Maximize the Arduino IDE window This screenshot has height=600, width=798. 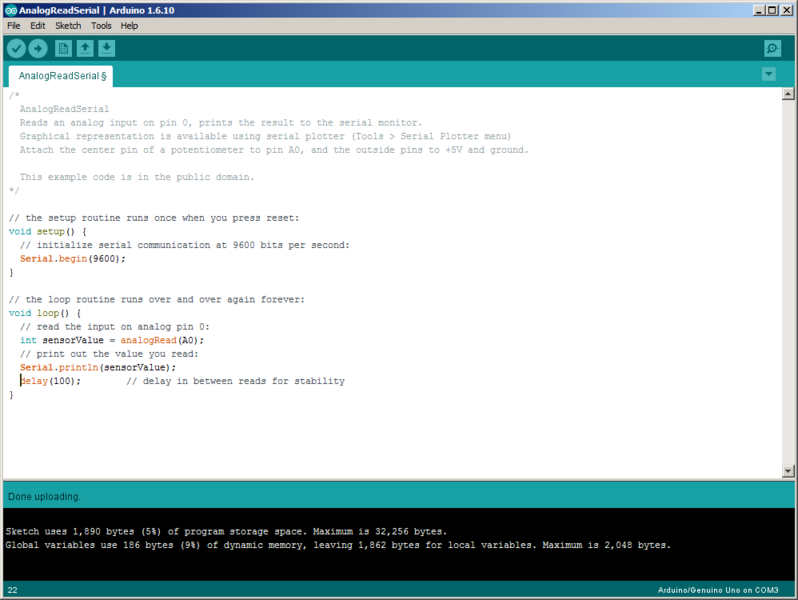pyautogui.click(x=771, y=9)
